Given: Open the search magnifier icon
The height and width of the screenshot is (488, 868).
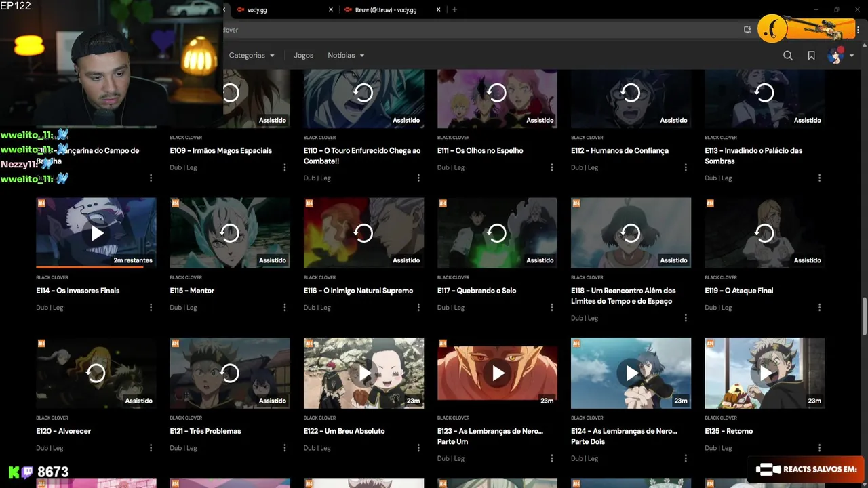Looking at the screenshot, I should 788,56.
